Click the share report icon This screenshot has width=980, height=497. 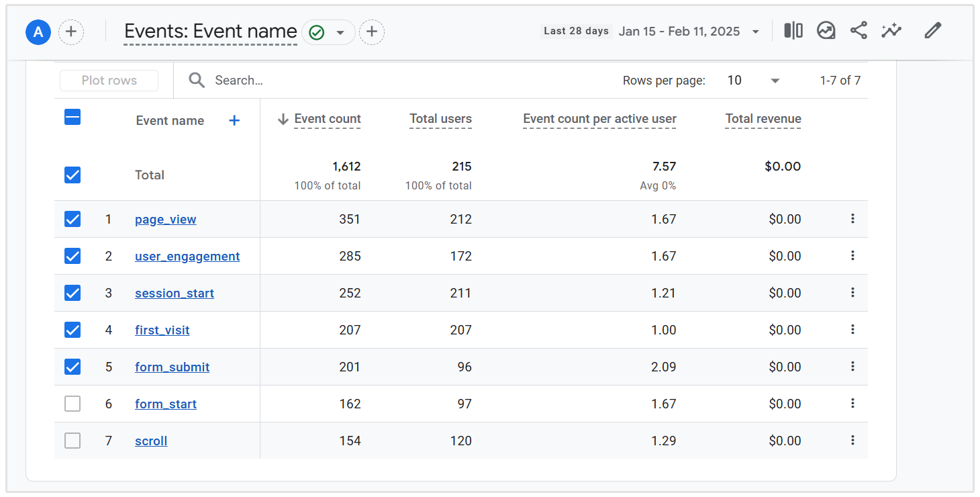pos(859,31)
